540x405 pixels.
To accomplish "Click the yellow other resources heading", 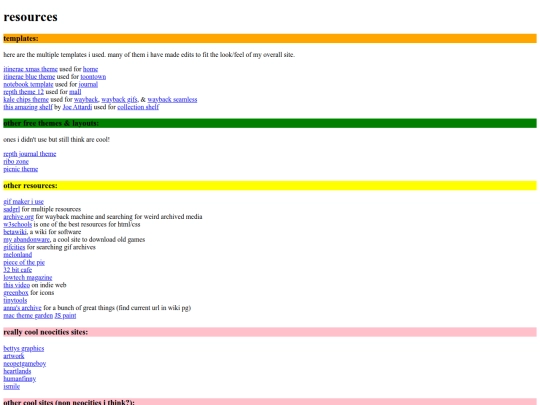I will click(x=270, y=186).
